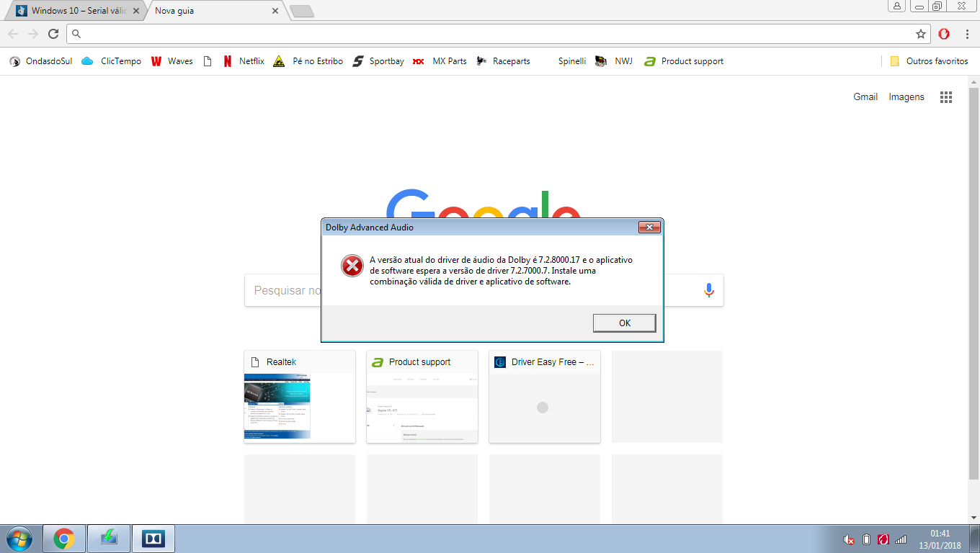Image resolution: width=980 pixels, height=553 pixels.
Task: Click OK in the Dolby Advanced Audio dialog
Action: click(624, 323)
